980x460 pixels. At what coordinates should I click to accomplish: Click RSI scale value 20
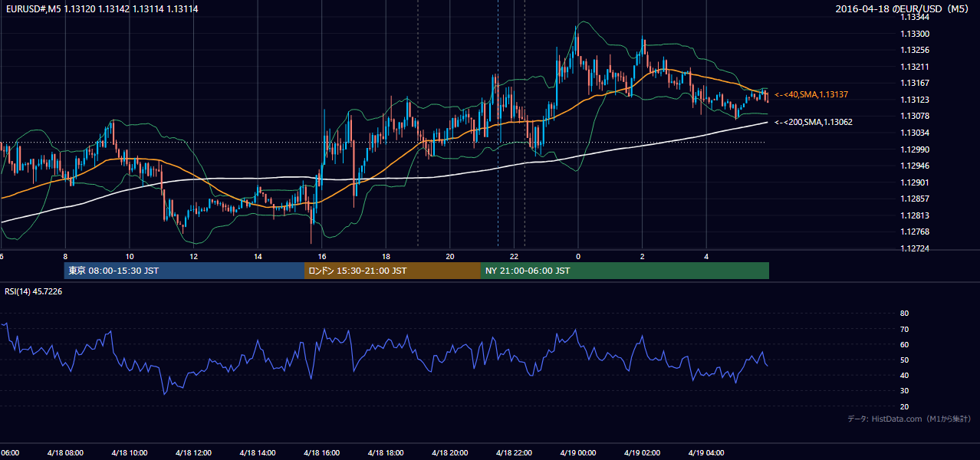(x=904, y=406)
